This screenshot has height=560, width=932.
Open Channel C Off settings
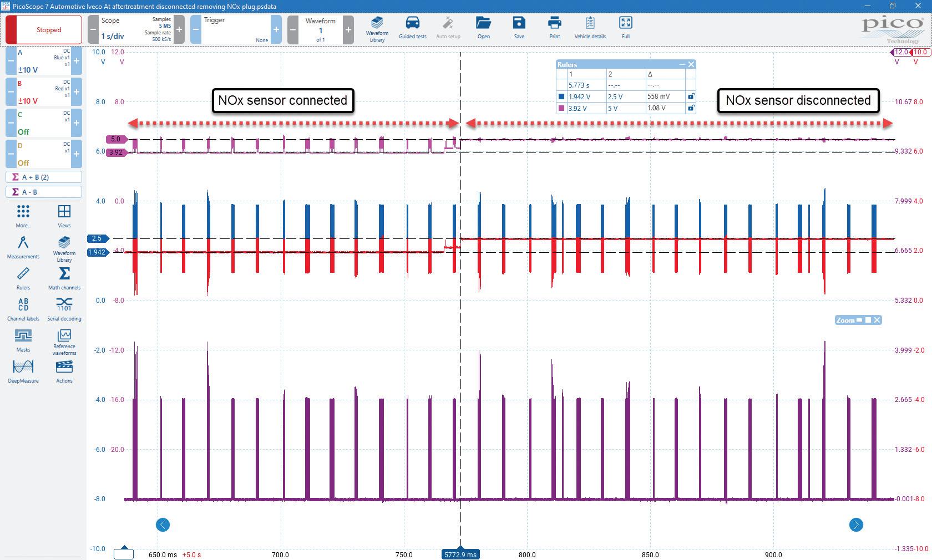[44, 123]
